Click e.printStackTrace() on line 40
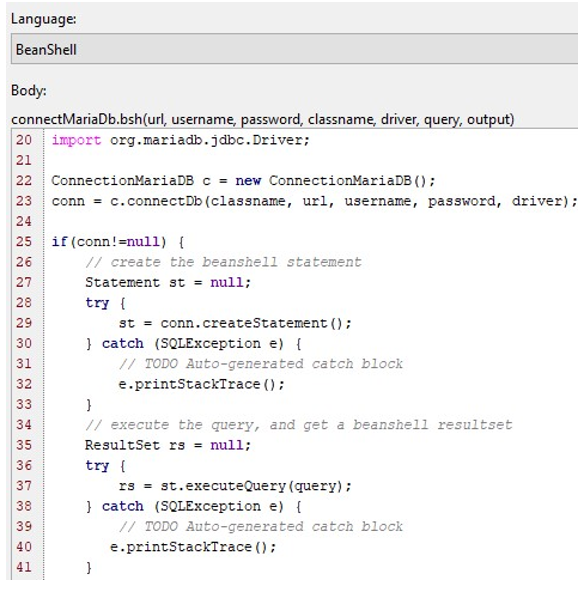The image size is (578, 600). [x=193, y=547]
